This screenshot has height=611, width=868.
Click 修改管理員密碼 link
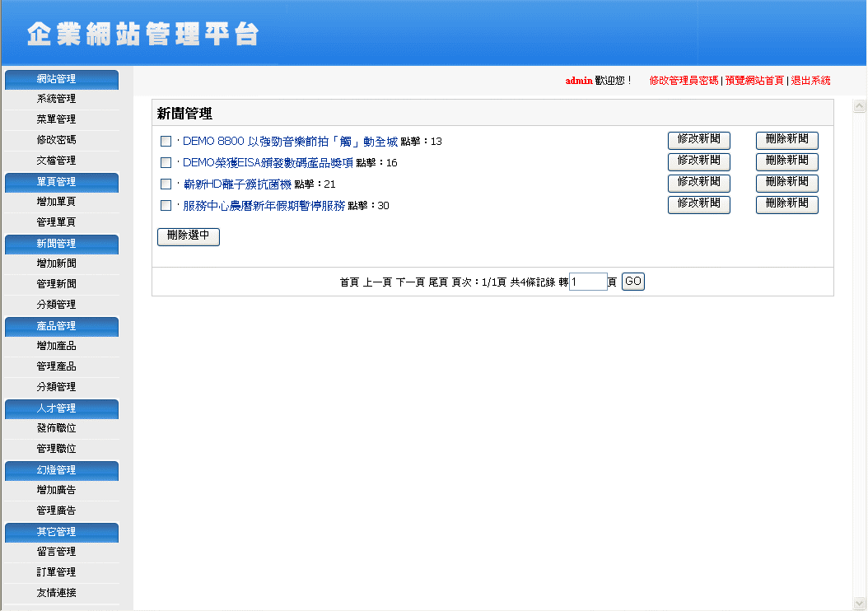click(684, 80)
